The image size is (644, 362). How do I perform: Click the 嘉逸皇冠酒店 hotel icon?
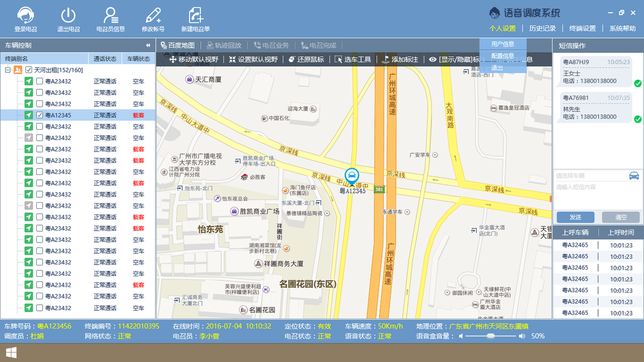click(x=493, y=108)
